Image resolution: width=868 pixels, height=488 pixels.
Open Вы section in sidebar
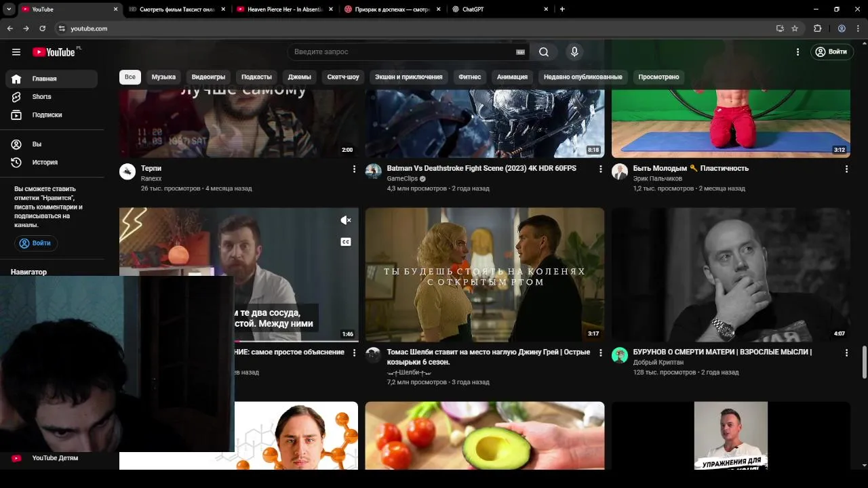click(52, 144)
